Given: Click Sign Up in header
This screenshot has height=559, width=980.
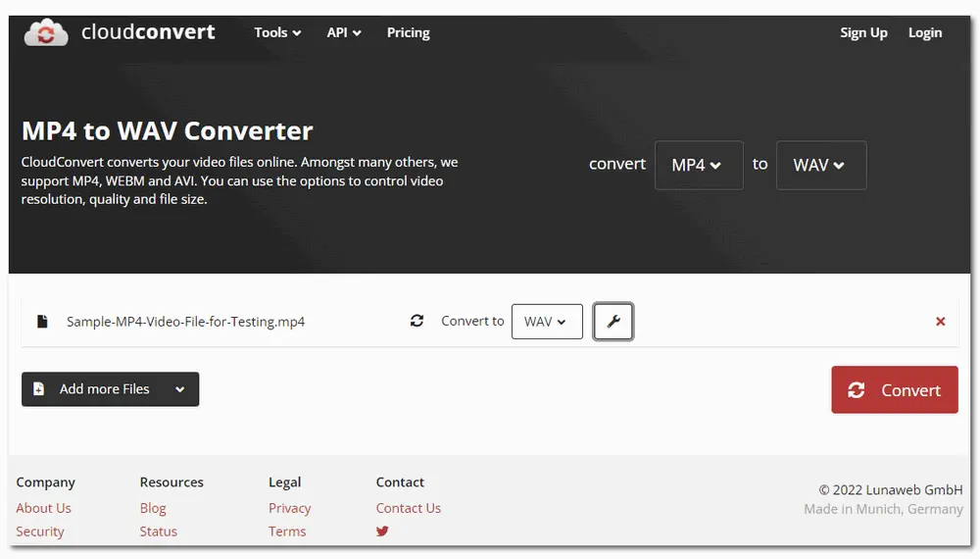Looking at the screenshot, I should 863,32.
